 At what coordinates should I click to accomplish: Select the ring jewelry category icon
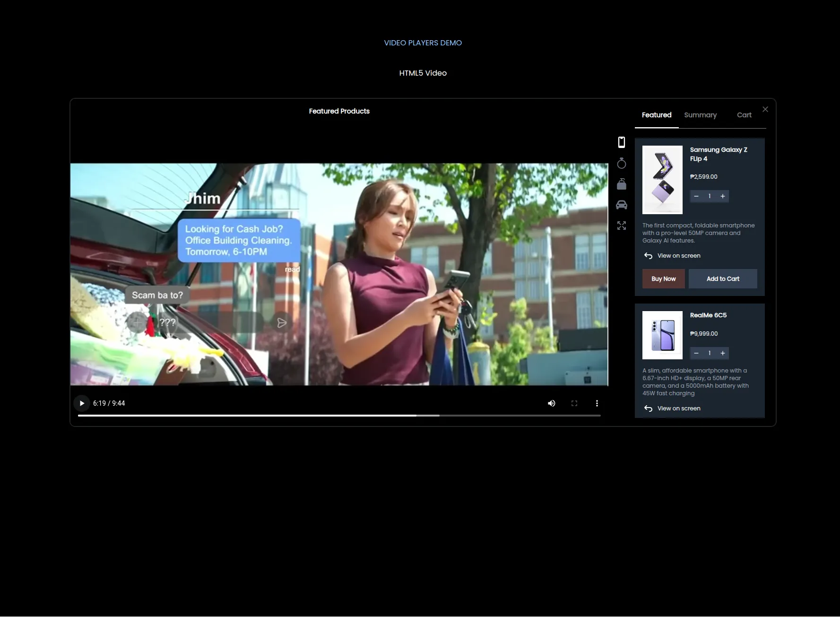click(622, 163)
